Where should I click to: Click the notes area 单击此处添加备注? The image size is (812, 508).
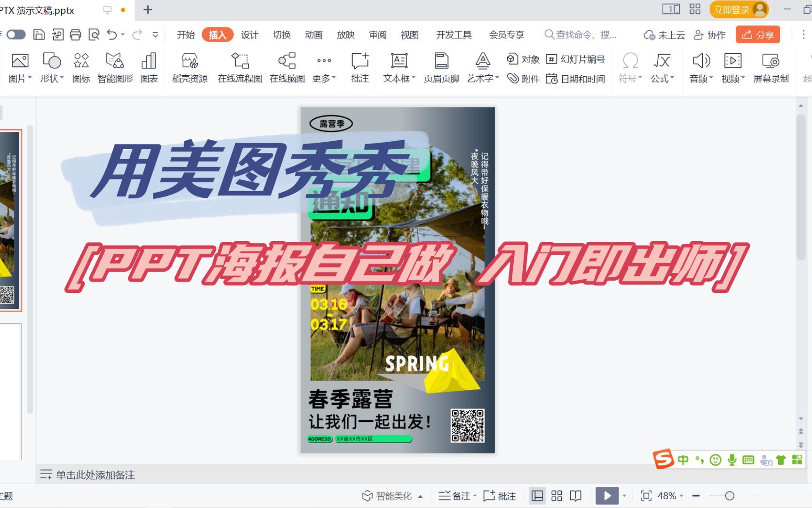pos(96,475)
